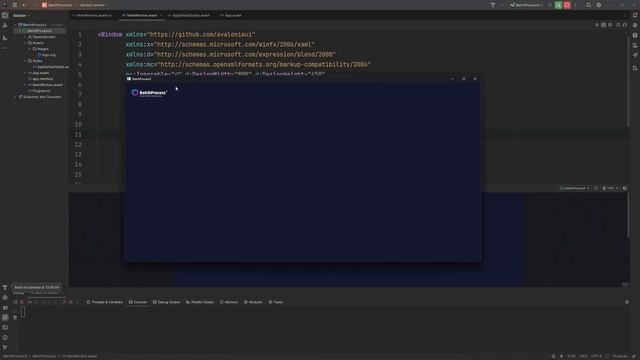
Task: Select the Styles folder in explorer
Action: pyautogui.click(x=35, y=61)
